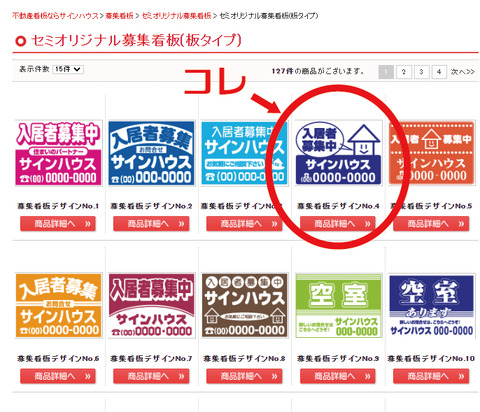Select the 募集看板デザインNo.8 title text

244,359
